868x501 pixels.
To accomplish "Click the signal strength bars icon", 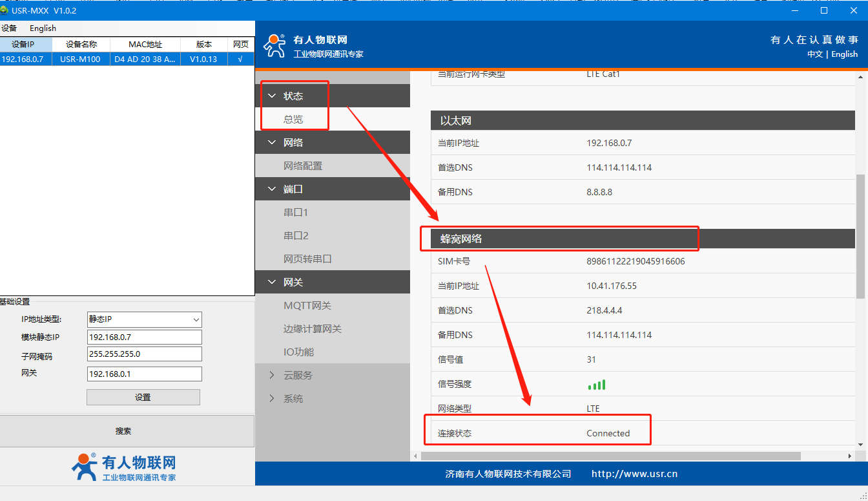I will (x=596, y=385).
